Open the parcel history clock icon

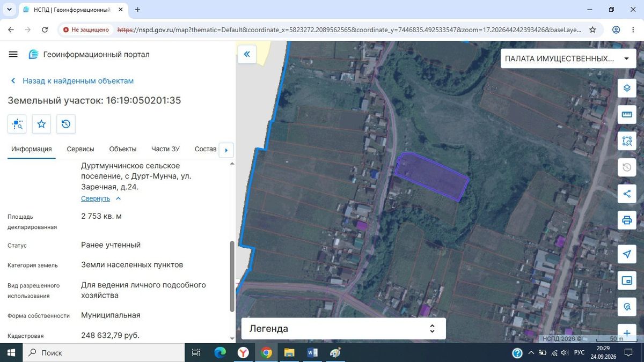65,124
